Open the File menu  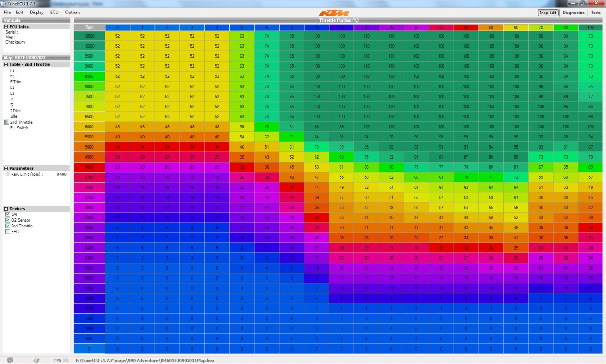click(x=7, y=13)
